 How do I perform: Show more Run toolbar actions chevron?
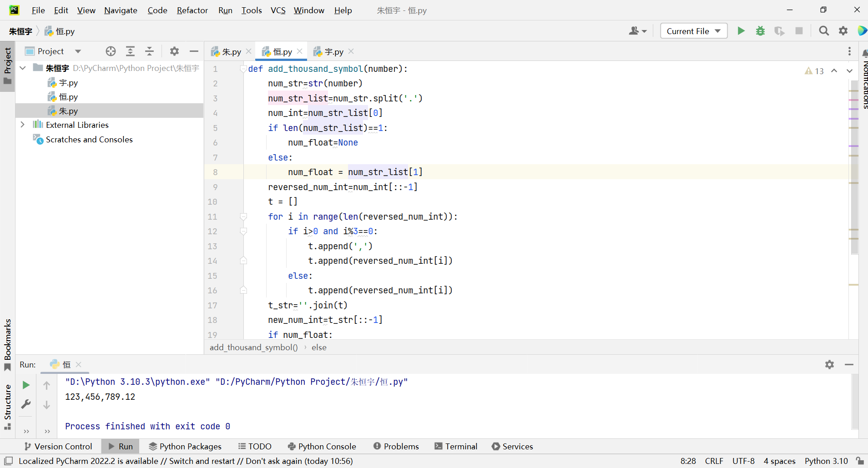(x=26, y=431)
